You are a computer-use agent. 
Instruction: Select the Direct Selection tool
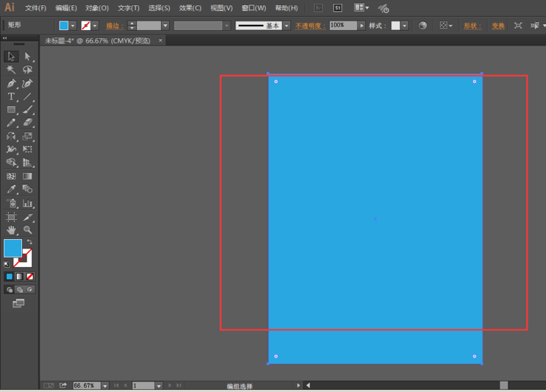coord(27,57)
